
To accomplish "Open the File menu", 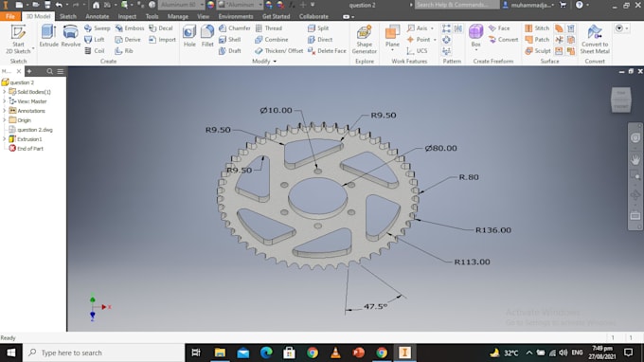I will tap(10, 16).
